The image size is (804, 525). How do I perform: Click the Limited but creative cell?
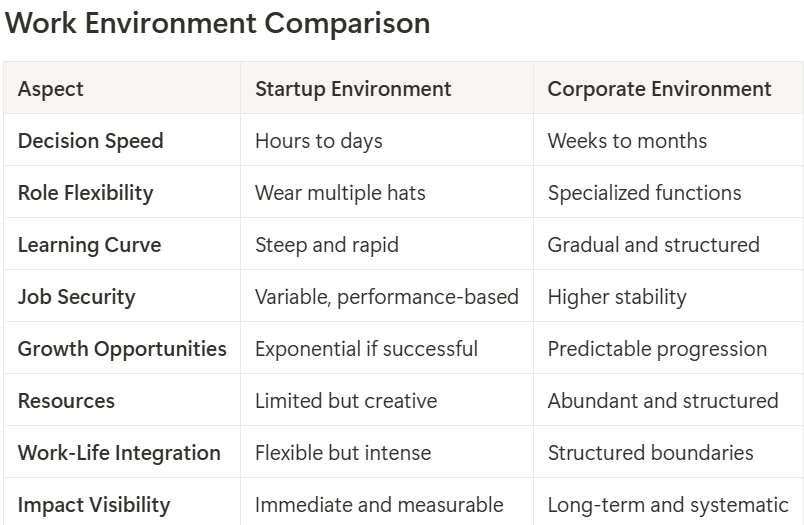click(x=346, y=401)
